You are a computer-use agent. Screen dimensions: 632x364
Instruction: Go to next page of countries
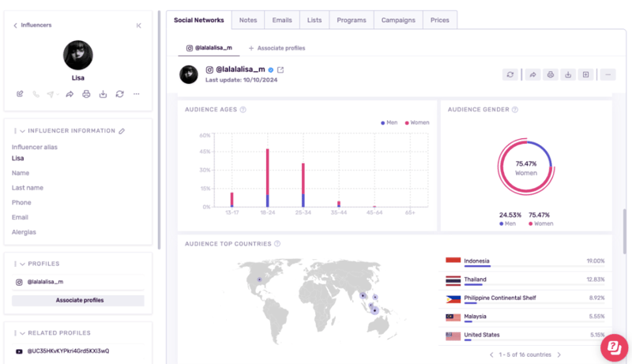tap(559, 355)
